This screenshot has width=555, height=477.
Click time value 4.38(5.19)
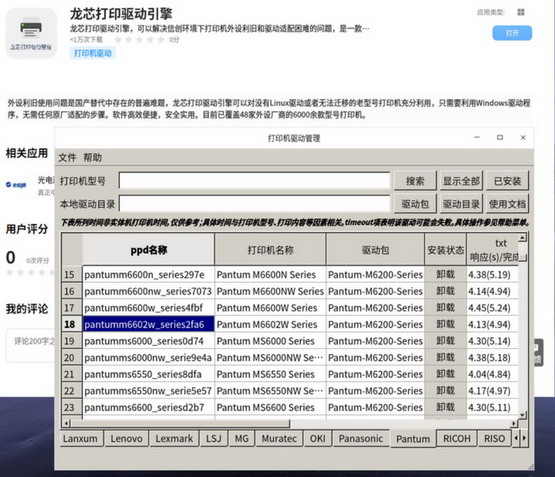(x=492, y=275)
